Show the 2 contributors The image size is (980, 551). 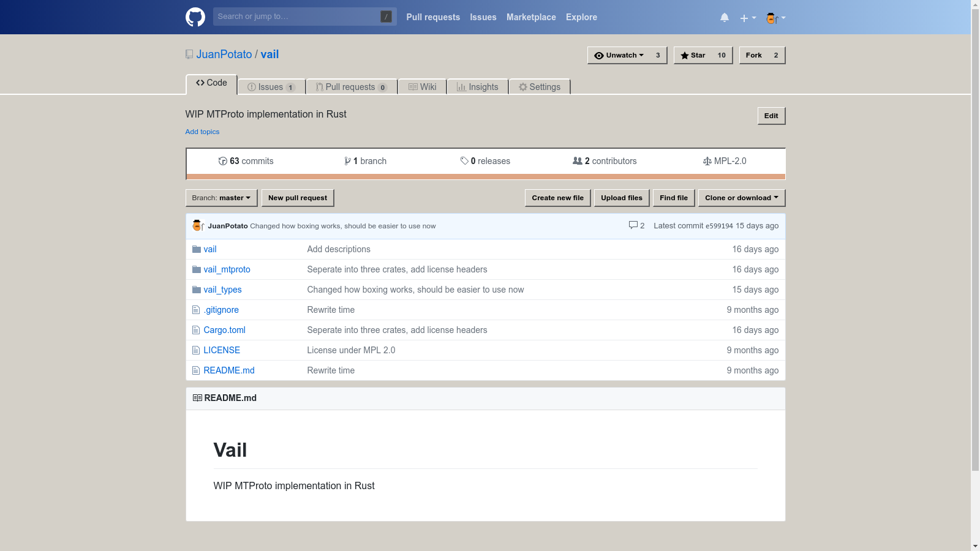click(605, 161)
